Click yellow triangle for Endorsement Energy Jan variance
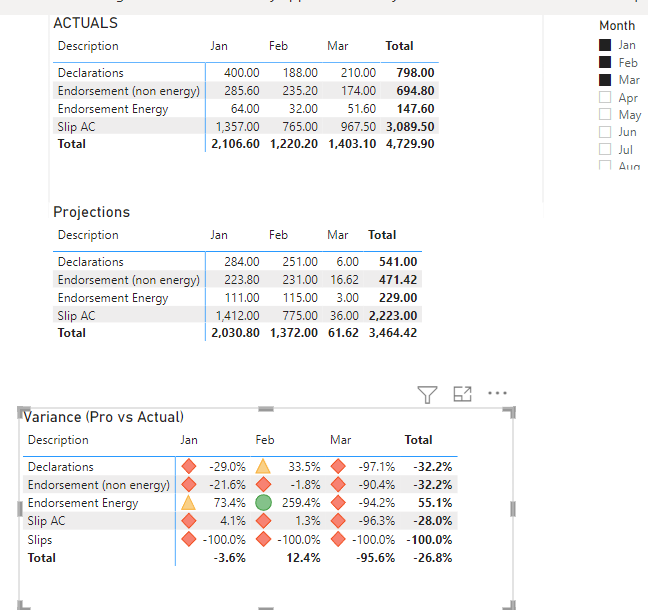Image resolution: width=648 pixels, height=610 pixels. click(x=188, y=503)
